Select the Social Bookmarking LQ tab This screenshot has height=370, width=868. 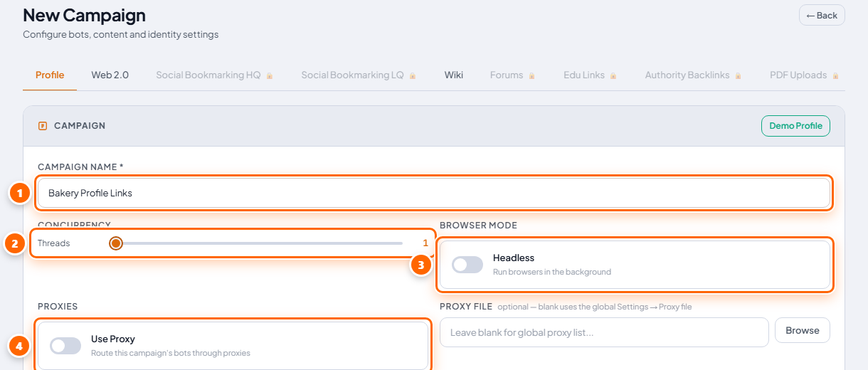352,75
